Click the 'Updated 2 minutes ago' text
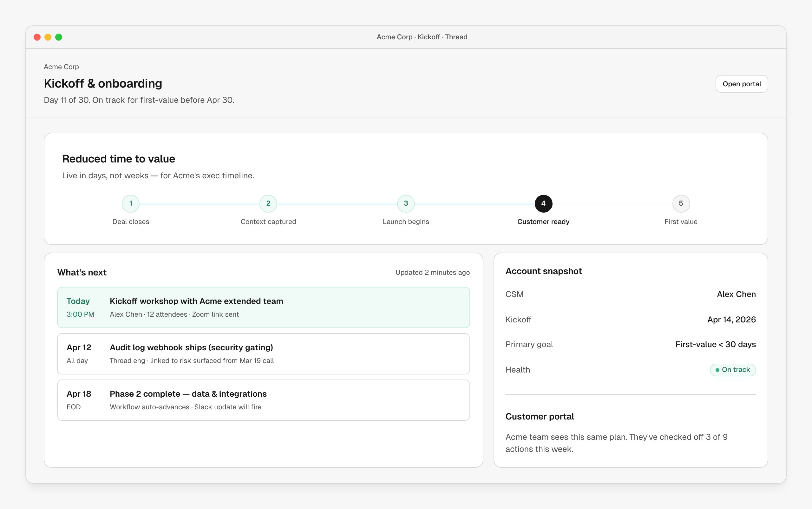Viewport: 812px width, 509px height. click(432, 272)
